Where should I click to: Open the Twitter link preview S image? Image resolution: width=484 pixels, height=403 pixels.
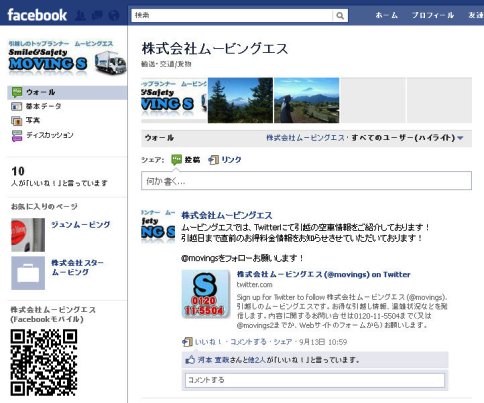coord(206,293)
